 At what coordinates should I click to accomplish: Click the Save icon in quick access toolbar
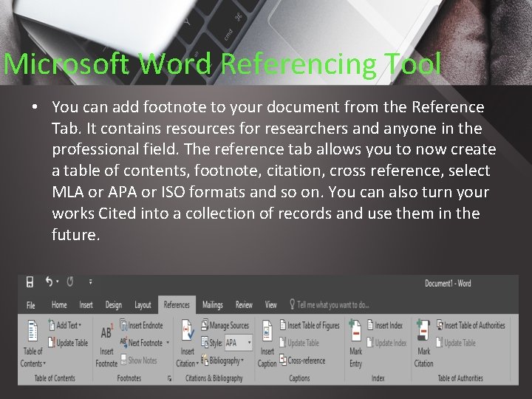[30, 282]
